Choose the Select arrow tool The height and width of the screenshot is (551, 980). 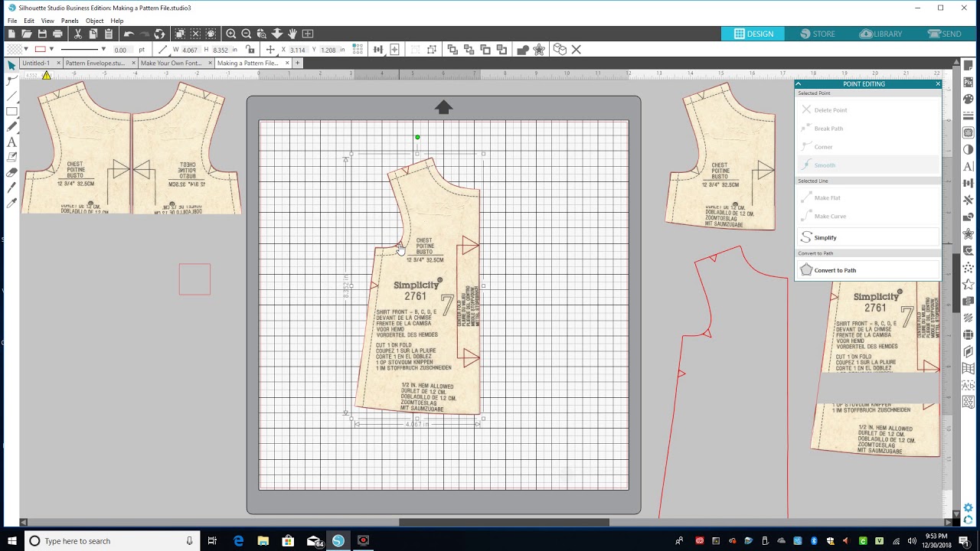[11, 67]
